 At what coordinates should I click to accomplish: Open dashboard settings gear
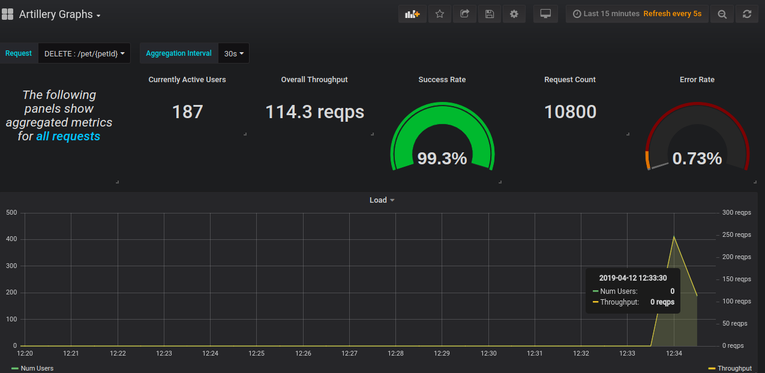(514, 14)
